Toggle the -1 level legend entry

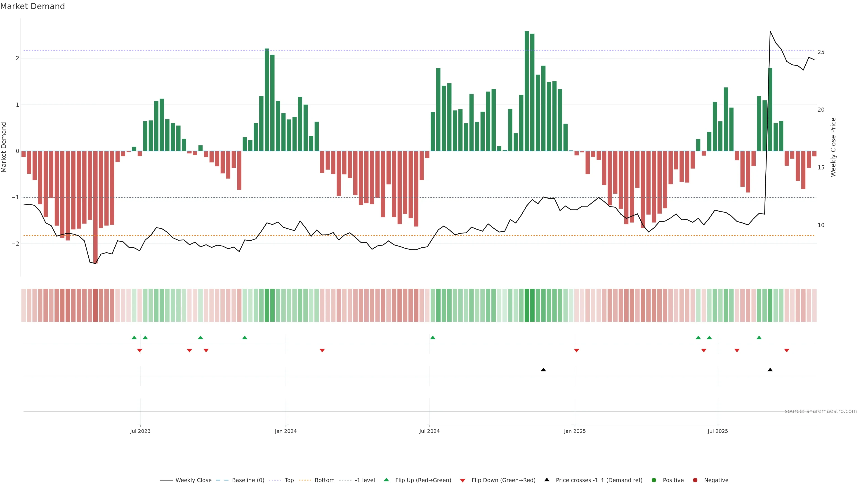point(365,480)
